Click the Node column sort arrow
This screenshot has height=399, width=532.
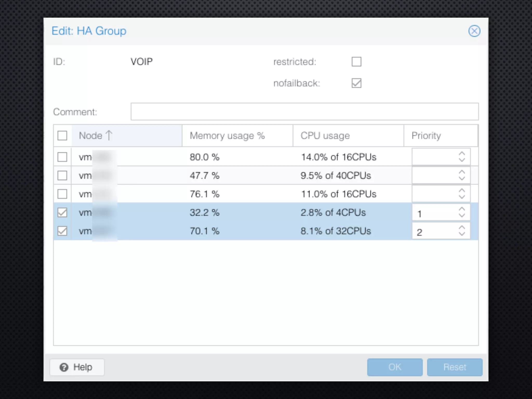tap(109, 135)
